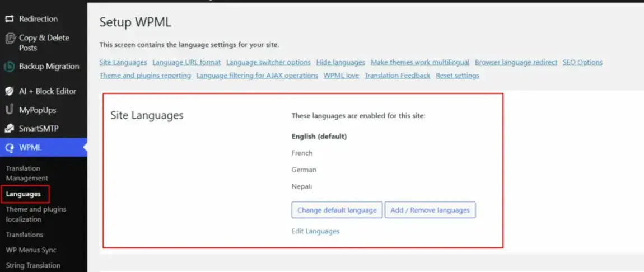Jump to Hide languages link
644x272 pixels.
[340, 62]
